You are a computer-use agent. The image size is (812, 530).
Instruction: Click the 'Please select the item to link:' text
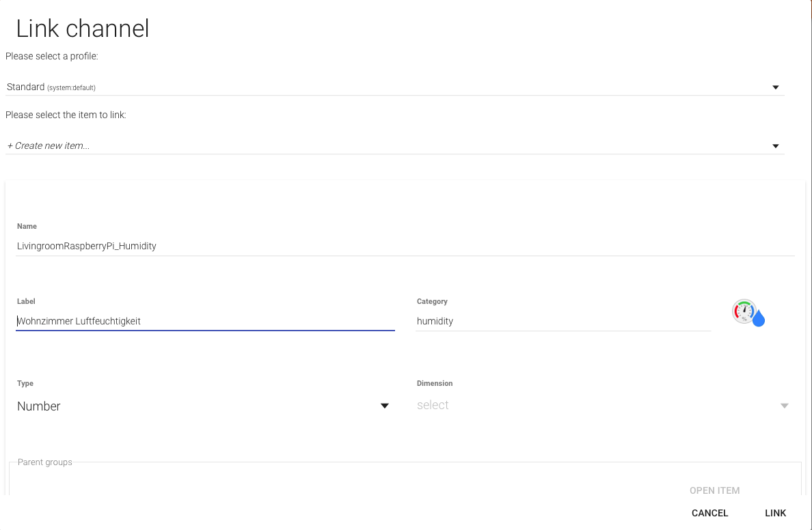click(x=66, y=115)
